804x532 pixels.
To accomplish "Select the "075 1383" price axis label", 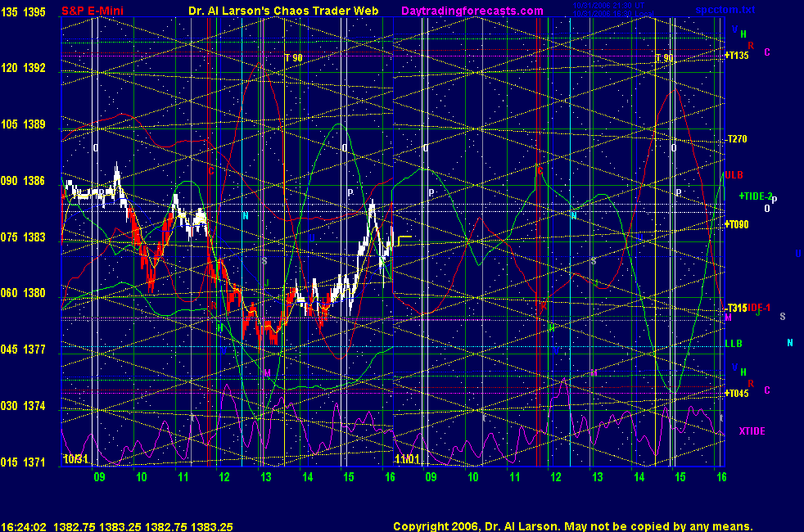I will pos(23,237).
